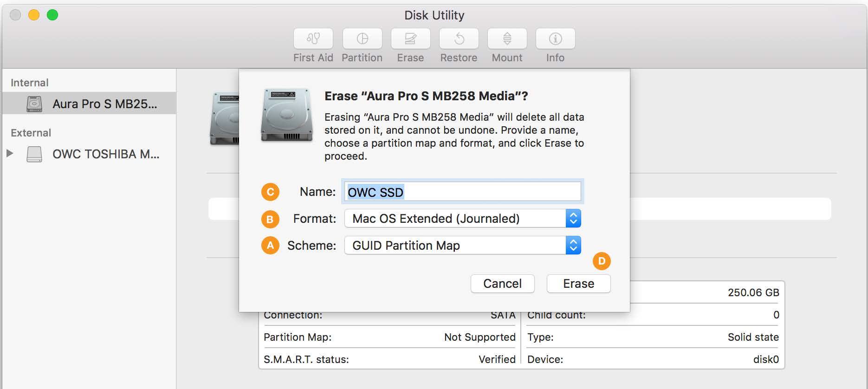Open the Partition tool in toolbar

pyautogui.click(x=362, y=39)
